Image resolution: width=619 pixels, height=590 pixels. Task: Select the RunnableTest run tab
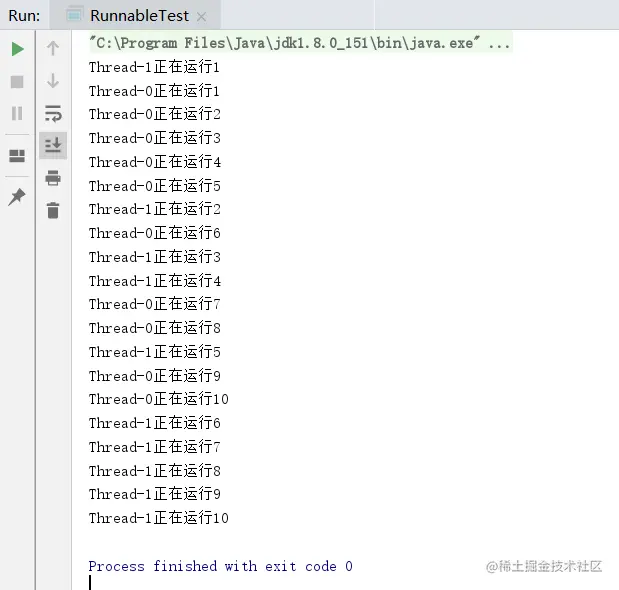(135, 15)
